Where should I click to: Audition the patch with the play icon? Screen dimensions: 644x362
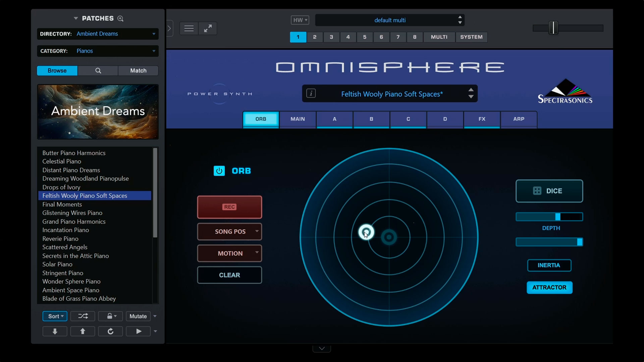coord(138,331)
